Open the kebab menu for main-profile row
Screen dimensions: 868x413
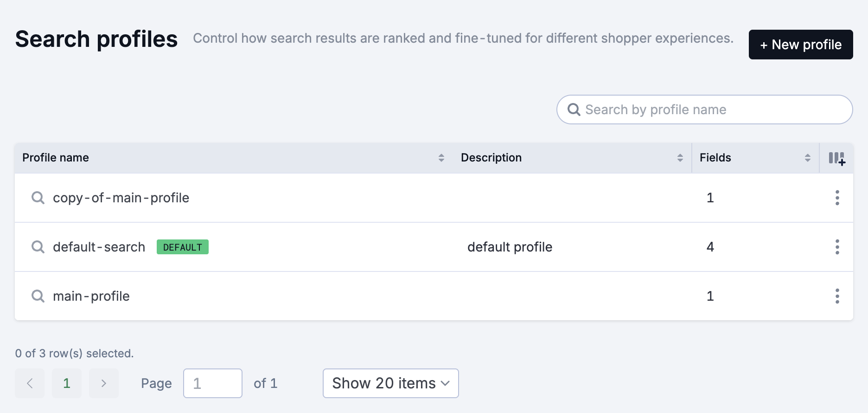(837, 296)
